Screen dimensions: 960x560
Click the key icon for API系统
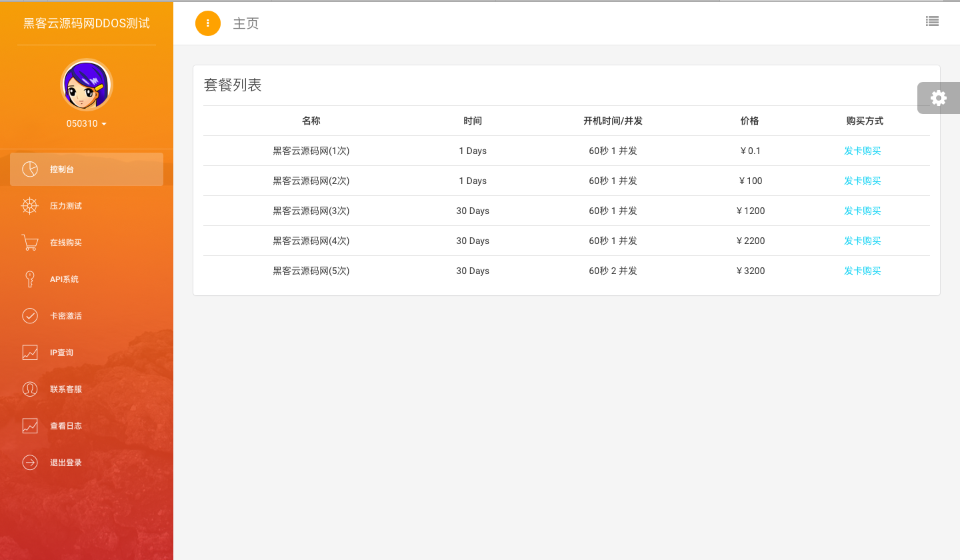(30, 279)
